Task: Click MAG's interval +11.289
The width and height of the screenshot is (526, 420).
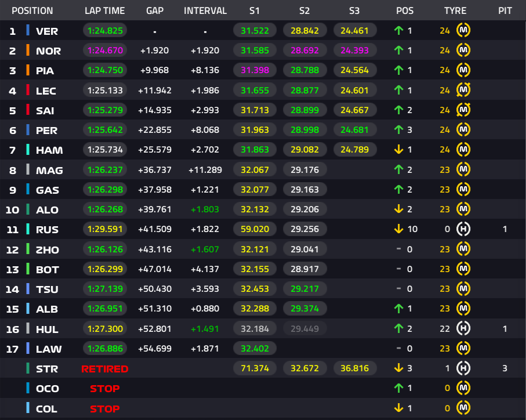Action: 205,170
